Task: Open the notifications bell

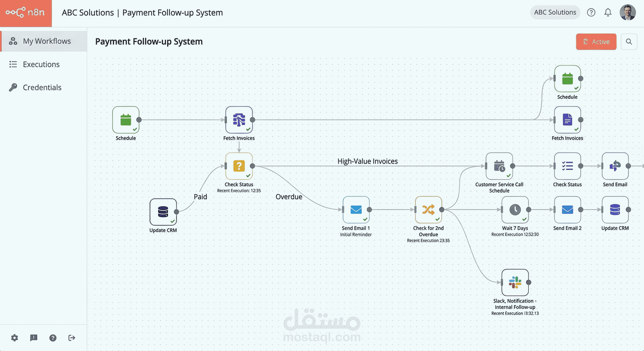Action: (608, 13)
